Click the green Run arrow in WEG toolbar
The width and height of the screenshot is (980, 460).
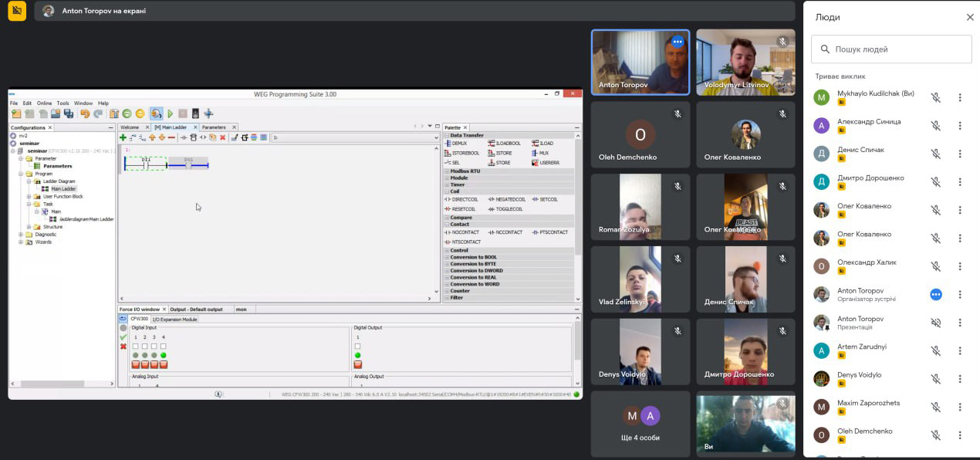coord(170,113)
